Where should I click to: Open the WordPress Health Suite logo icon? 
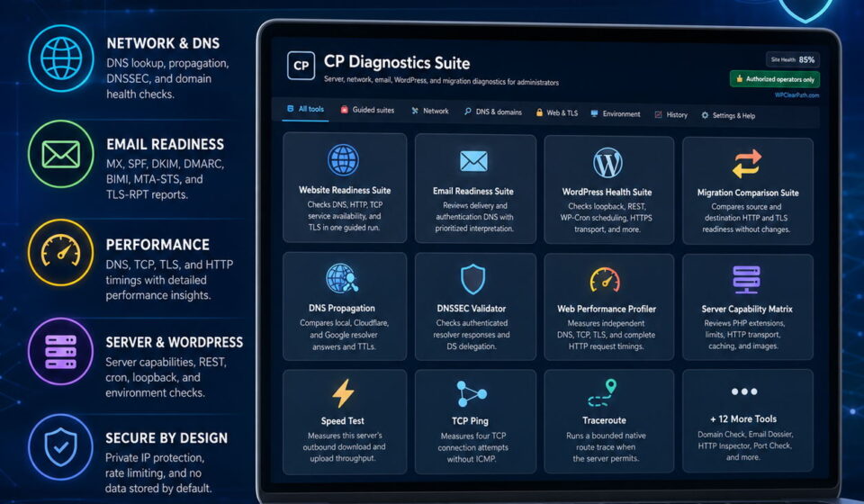tap(607, 163)
